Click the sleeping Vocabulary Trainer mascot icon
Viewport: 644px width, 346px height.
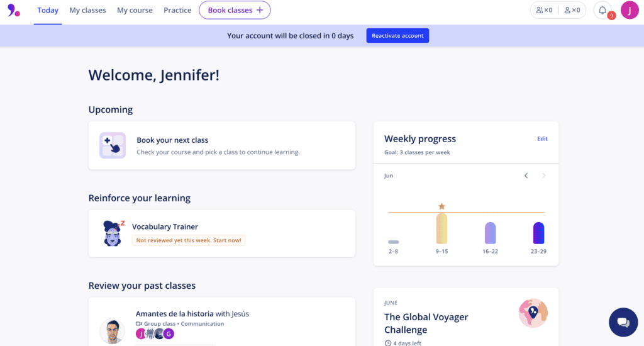(113, 233)
